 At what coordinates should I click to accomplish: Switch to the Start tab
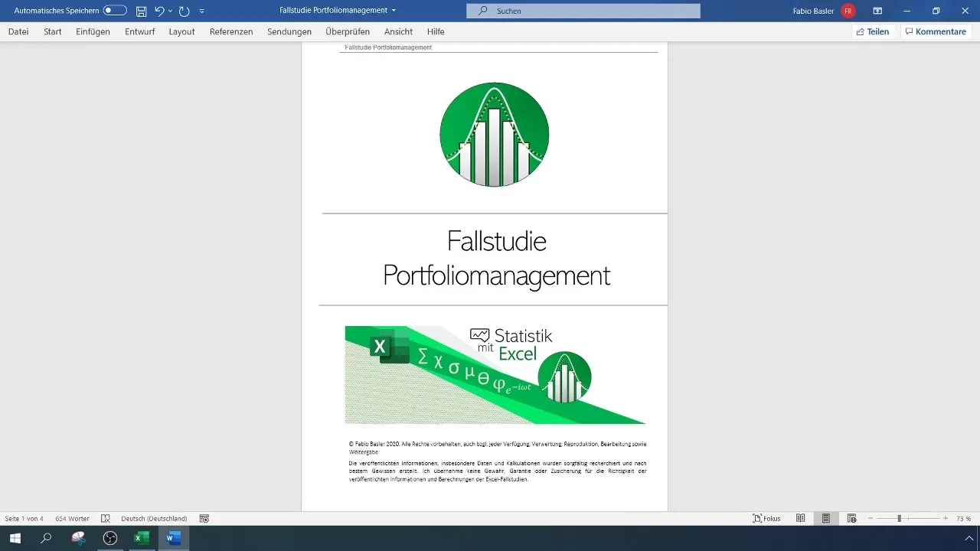(53, 31)
